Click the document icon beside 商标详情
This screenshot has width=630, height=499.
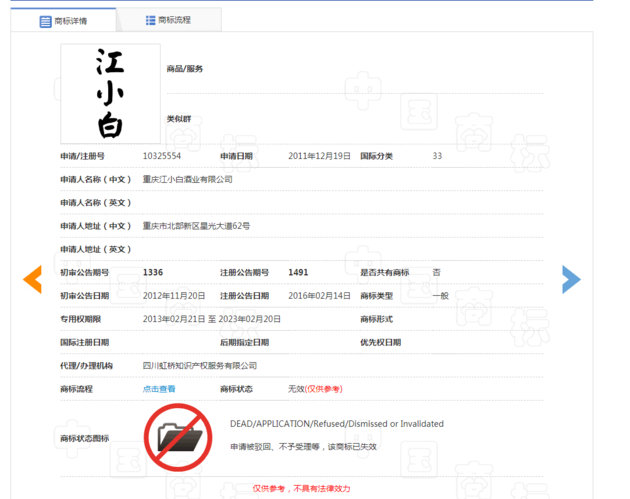pyautogui.click(x=45, y=21)
